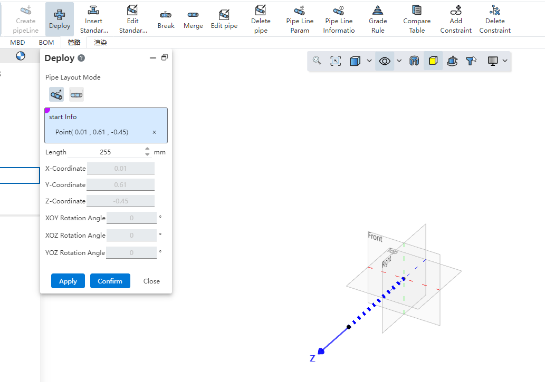Image resolution: width=545 pixels, height=382 pixels.
Task: Click the Apply button
Action: pyautogui.click(x=68, y=281)
